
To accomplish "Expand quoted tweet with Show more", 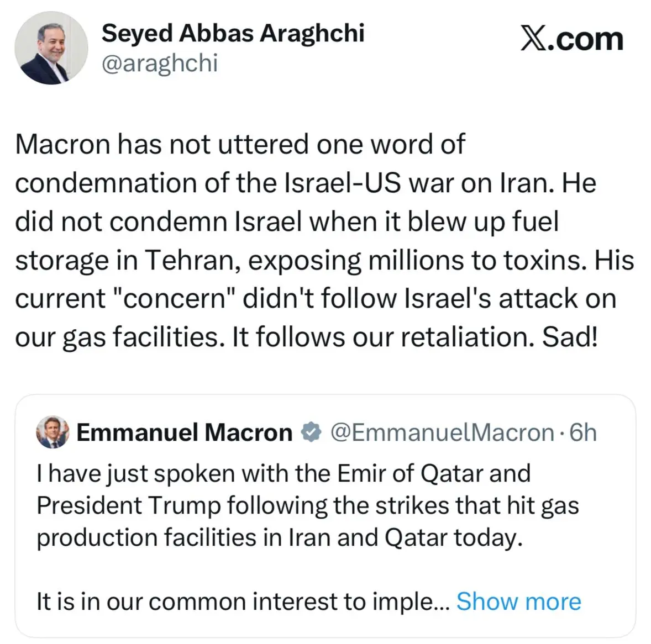I will [518, 601].
